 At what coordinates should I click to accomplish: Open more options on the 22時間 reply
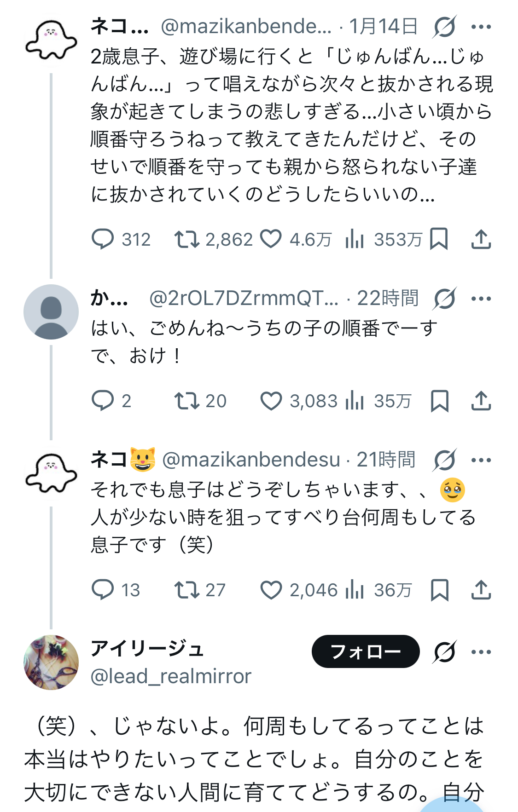click(481, 299)
